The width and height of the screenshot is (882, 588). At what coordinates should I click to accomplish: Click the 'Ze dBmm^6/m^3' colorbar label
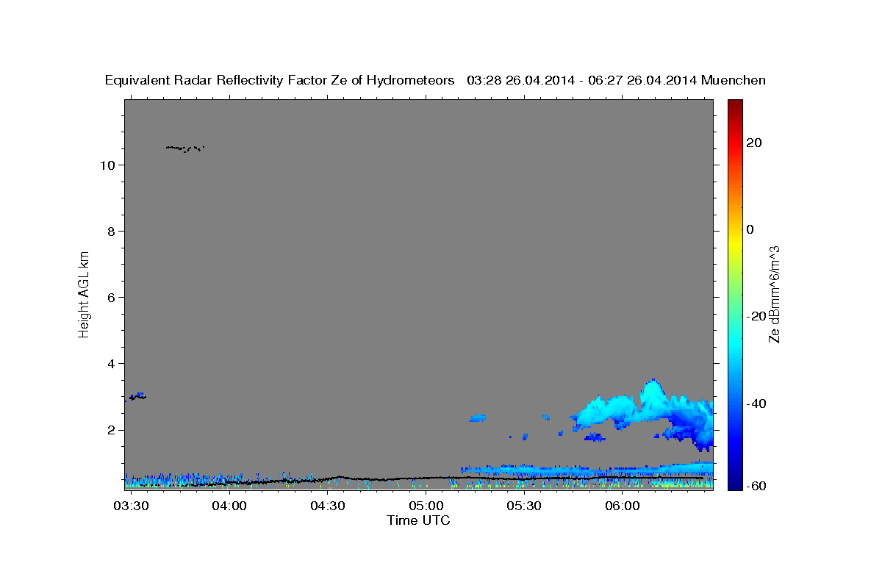tap(774, 295)
